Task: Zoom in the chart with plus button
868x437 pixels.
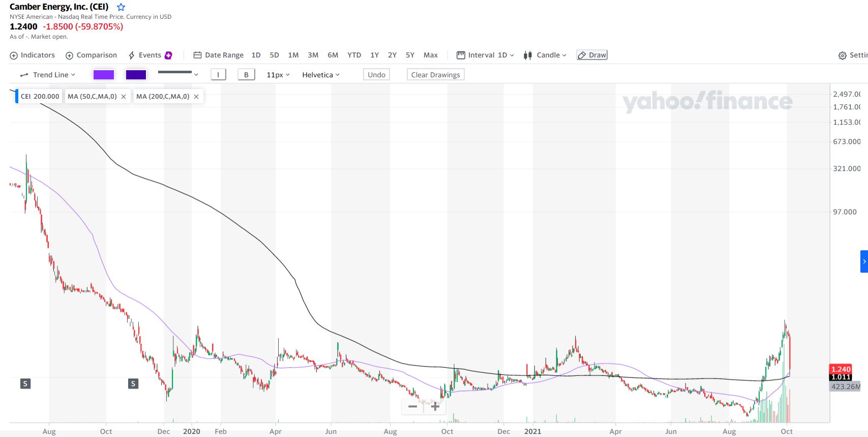Action: (x=435, y=406)
